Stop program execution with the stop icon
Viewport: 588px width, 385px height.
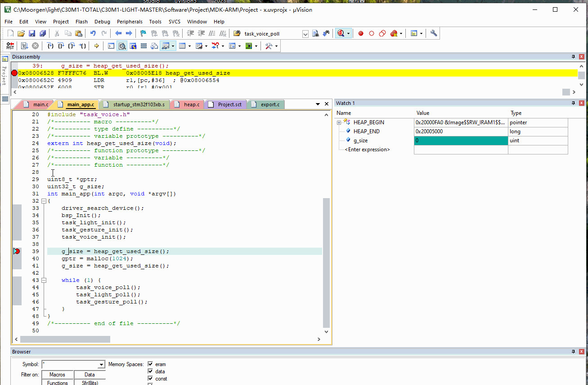(x=35, y=46)
